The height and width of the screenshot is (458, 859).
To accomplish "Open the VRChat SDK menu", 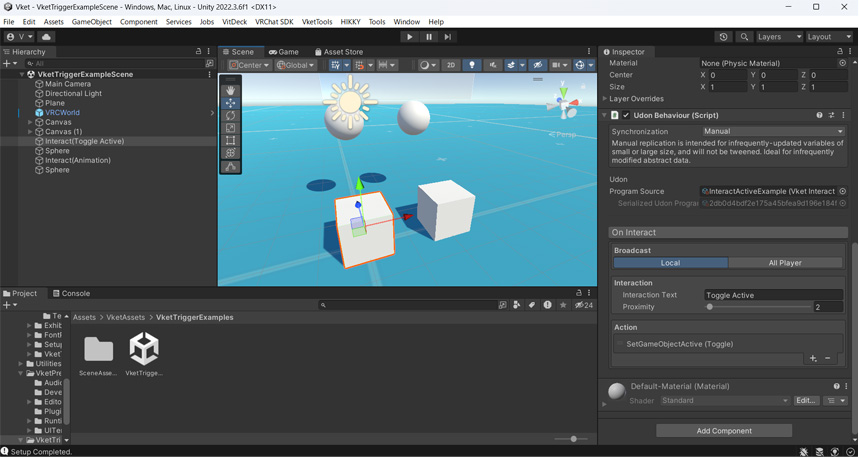I will [x=274, y=21].
